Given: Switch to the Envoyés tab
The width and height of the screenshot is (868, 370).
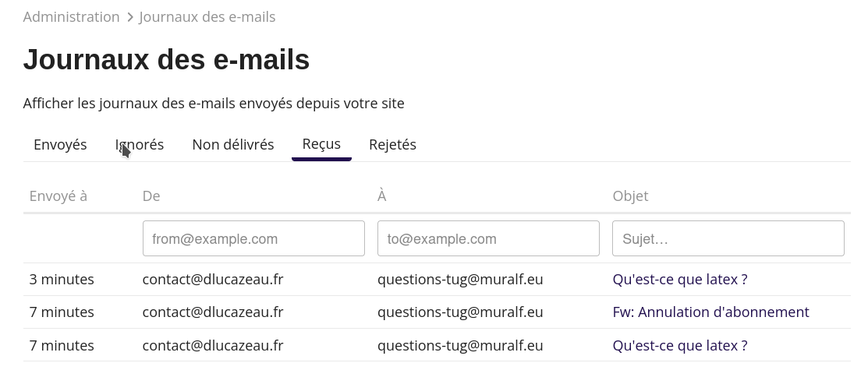Looking at the screenshot, I should (60, 145).
